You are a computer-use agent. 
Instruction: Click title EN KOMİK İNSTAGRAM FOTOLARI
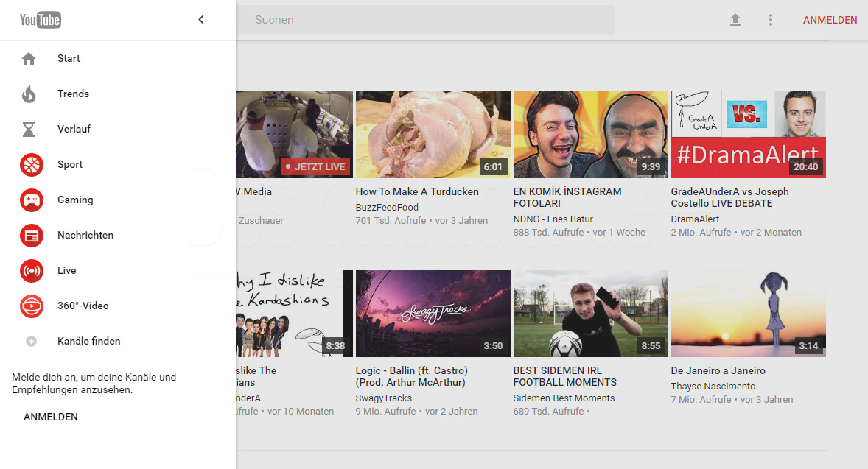click(567, 197)
